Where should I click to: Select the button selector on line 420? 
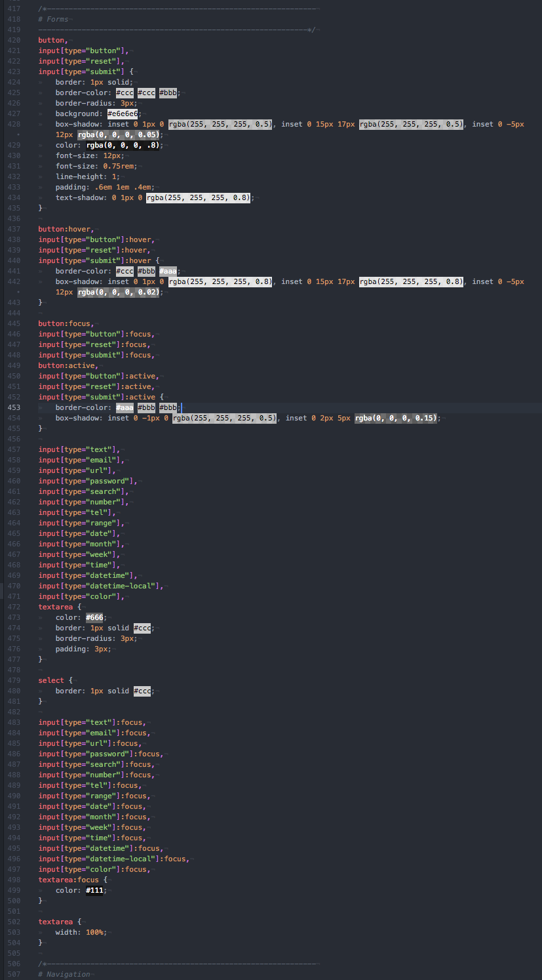(x=50, y=39)
